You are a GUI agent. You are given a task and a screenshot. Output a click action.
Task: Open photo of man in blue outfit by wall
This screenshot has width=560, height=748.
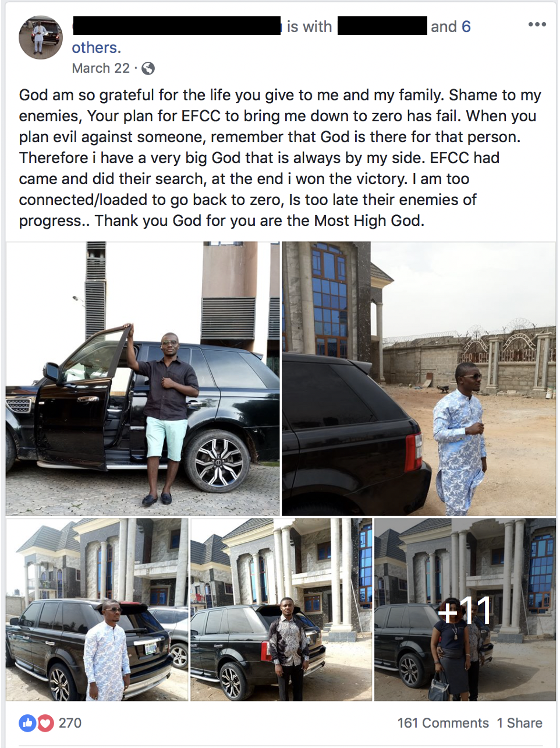(x=419, y=379)
